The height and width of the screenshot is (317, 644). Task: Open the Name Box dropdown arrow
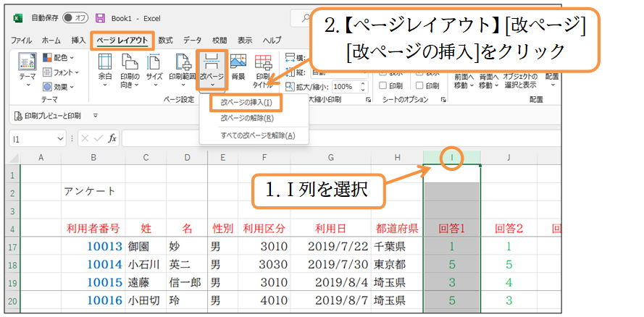click(61, 139)
